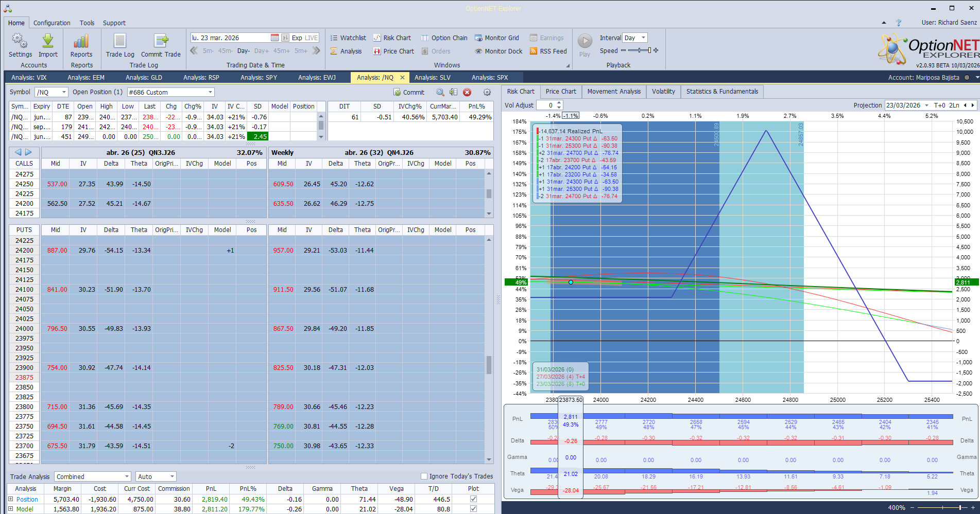The image size is (980, 514).
Task: Open the Auto dropdown
Action: pos(172,476)
